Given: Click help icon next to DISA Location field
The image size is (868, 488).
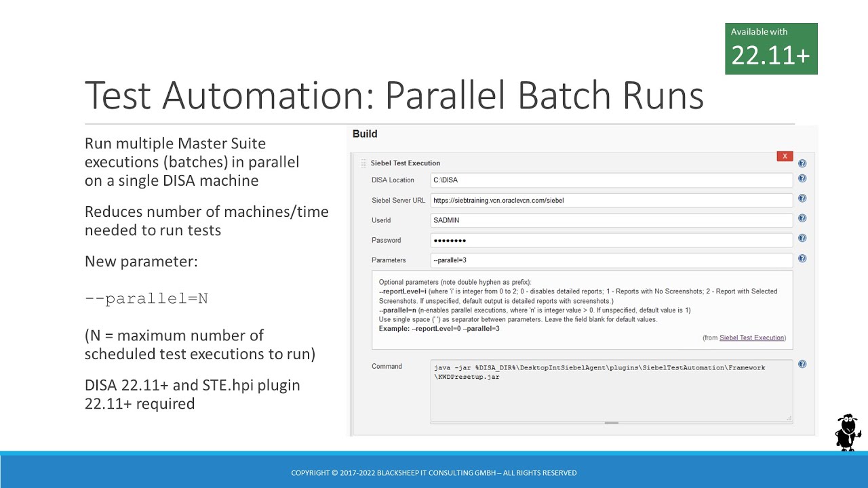Looking at the screenshot, I should 802,178.
